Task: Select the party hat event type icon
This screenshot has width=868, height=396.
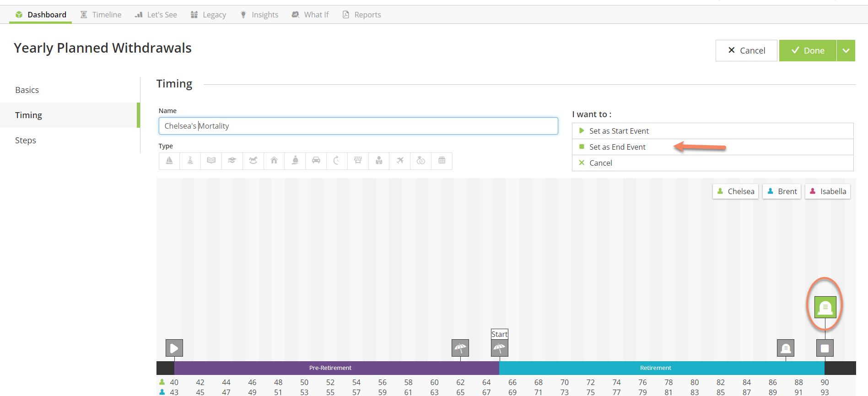Action: click(x=190, y=161)
